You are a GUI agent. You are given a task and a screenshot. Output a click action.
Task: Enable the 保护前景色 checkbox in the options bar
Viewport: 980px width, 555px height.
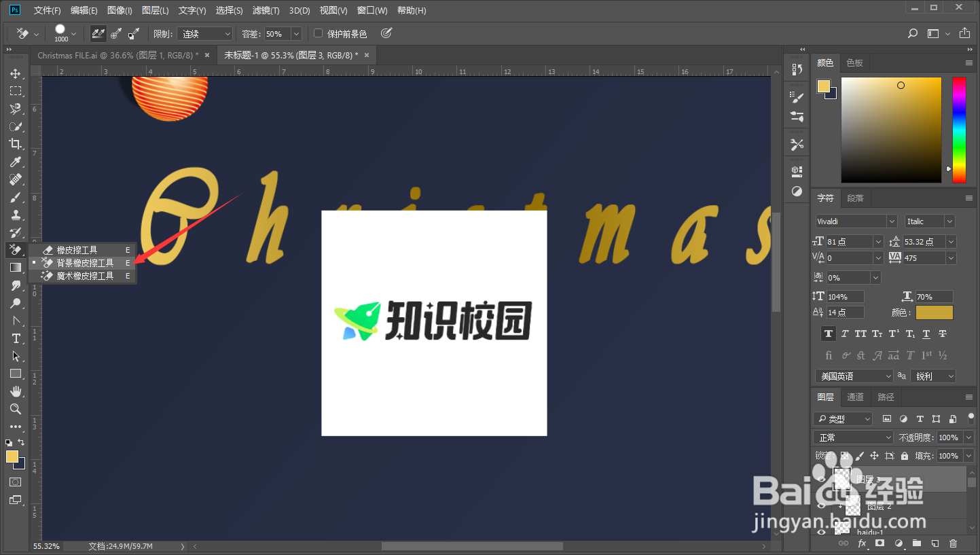coord(317,33)
